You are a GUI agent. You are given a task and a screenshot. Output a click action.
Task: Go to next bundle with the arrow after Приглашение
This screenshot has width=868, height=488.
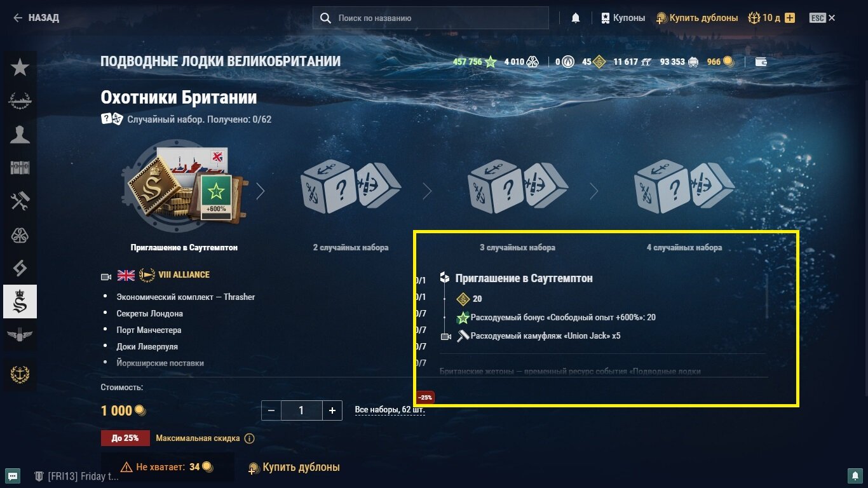click(x=260, y=191)
